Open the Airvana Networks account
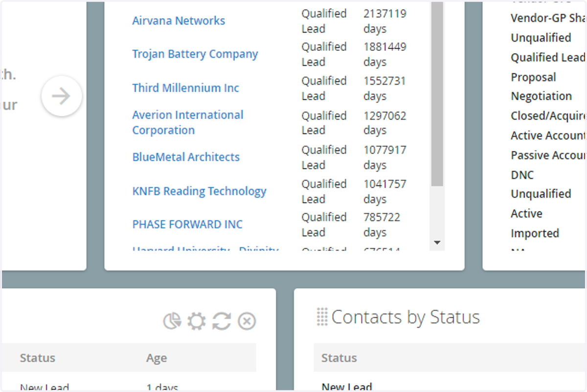The width and height of the screenshot is (587, 392). [x=179, y=21]
